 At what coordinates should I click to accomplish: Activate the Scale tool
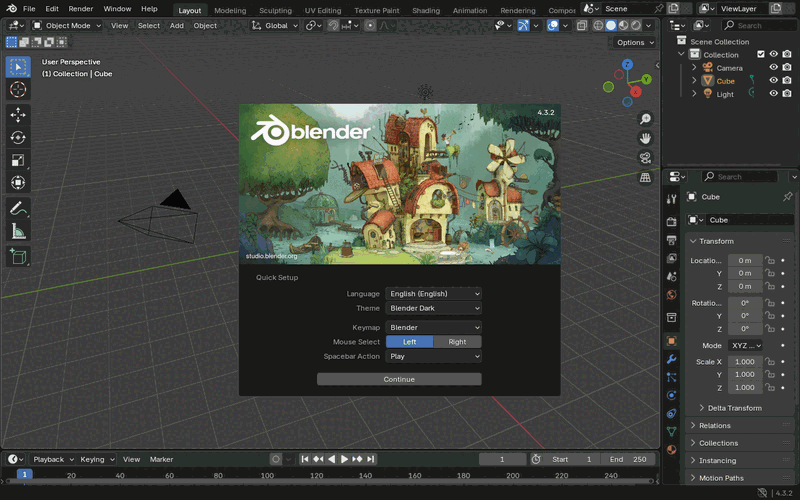pyautogui.click(x=18, y=160)
